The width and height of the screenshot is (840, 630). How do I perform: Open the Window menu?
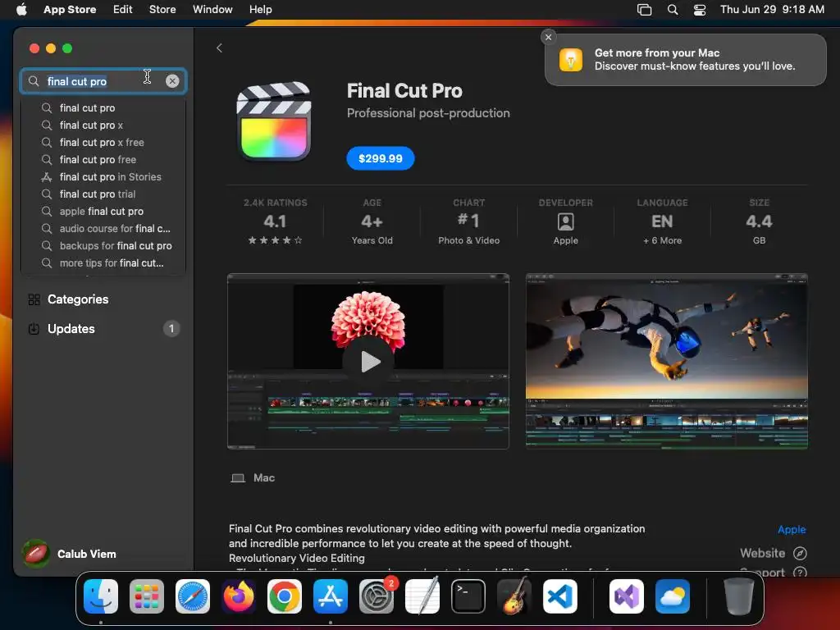tap(212, 9)
